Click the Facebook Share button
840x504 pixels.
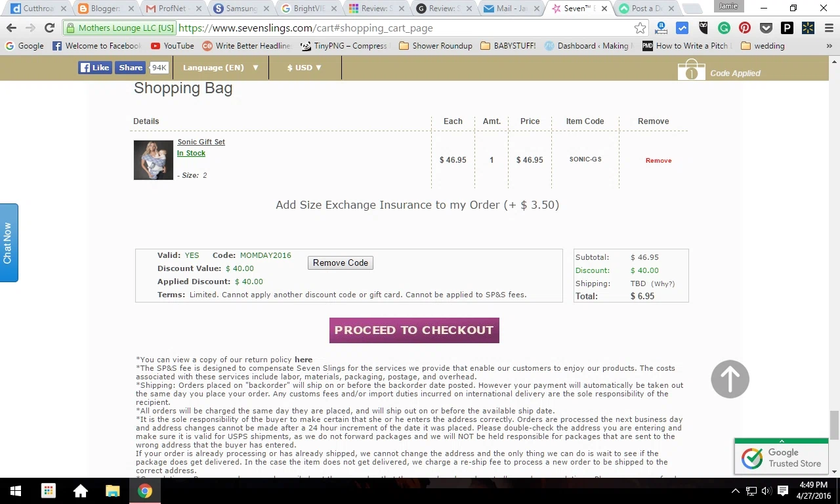point(130,68)
